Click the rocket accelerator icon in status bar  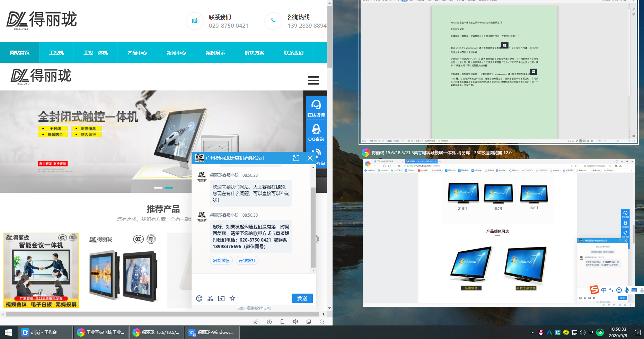click(256, 322)
